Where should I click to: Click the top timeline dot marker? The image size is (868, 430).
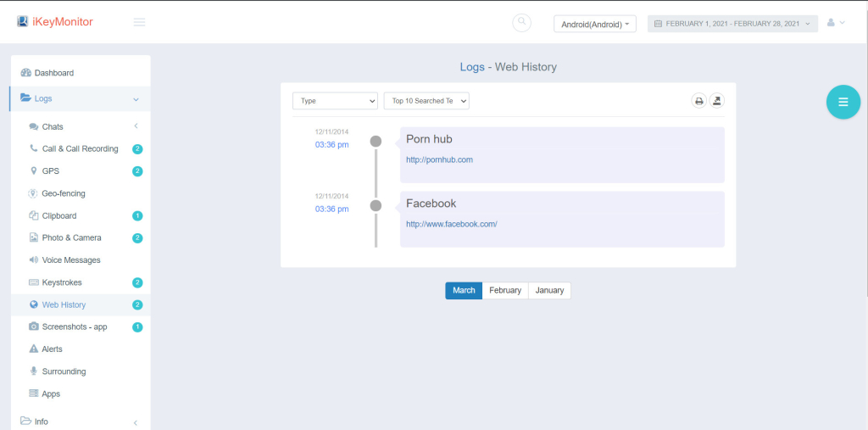click(376, 142)
